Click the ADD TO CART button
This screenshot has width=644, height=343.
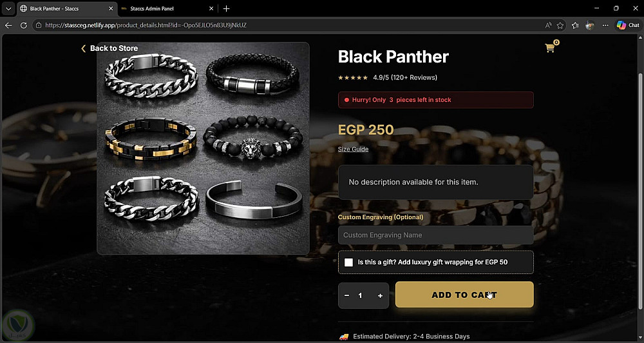pos(464,295)
